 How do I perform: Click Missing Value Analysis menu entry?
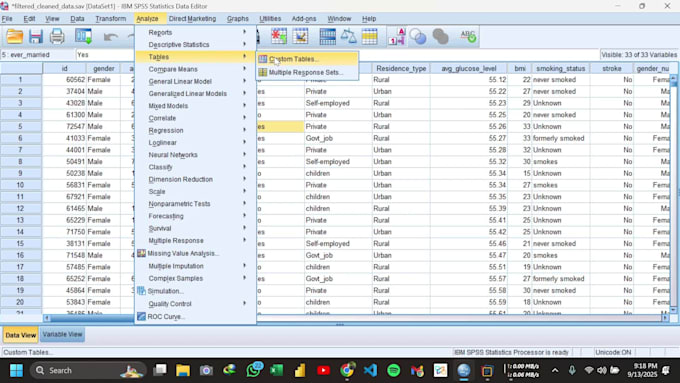point(195,253)
